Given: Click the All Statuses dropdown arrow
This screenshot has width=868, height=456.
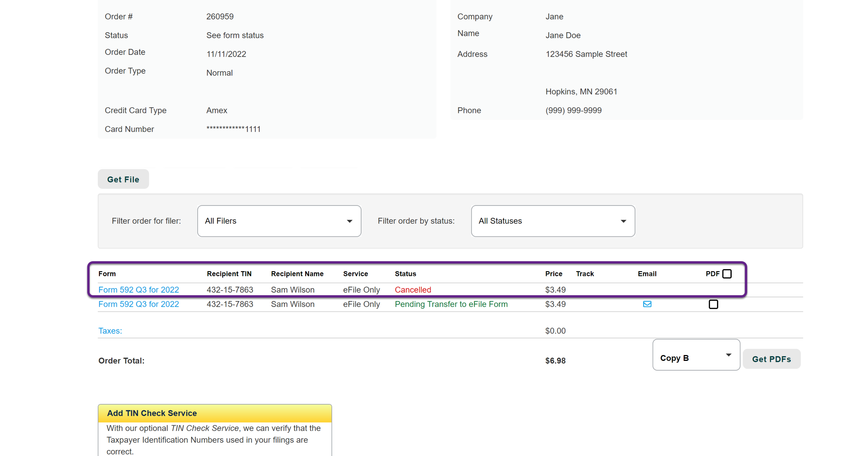Looking at the screenshot, I should tap(623, 221).
